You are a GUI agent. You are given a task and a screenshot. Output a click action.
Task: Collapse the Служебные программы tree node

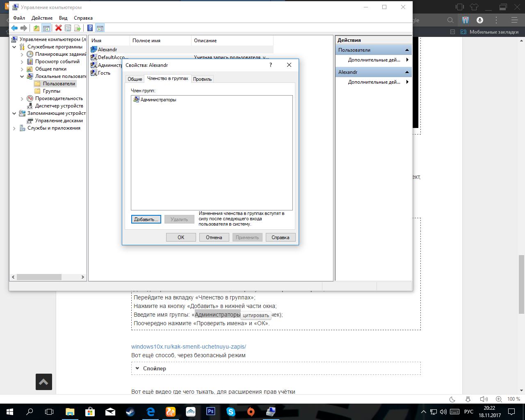(x=14, y=47)
